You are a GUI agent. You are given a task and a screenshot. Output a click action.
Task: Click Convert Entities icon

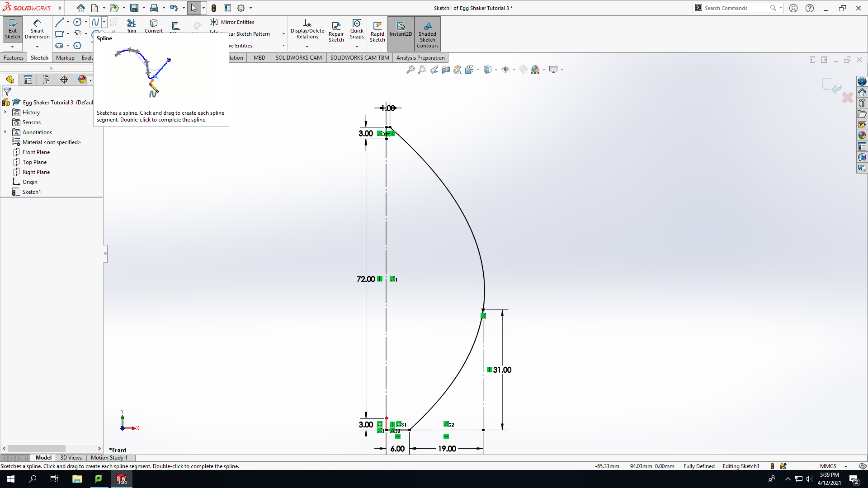[154, 26]
